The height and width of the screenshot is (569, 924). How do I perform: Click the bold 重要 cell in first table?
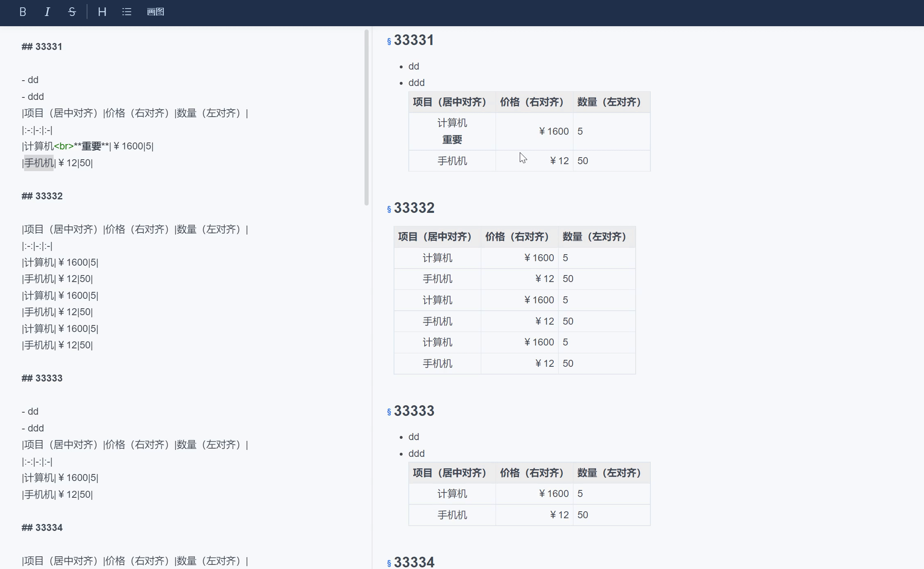click(452, 139)
